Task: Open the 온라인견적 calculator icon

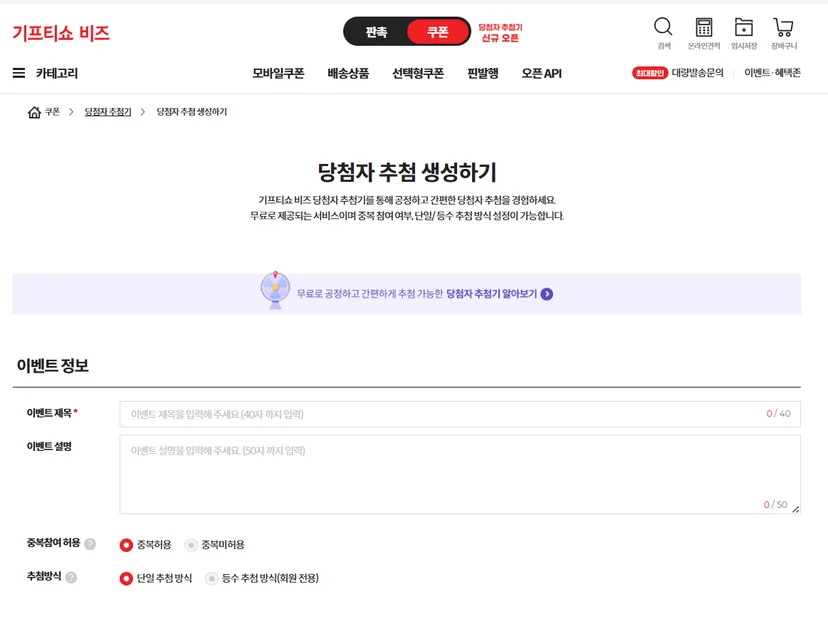Action: 703,27
